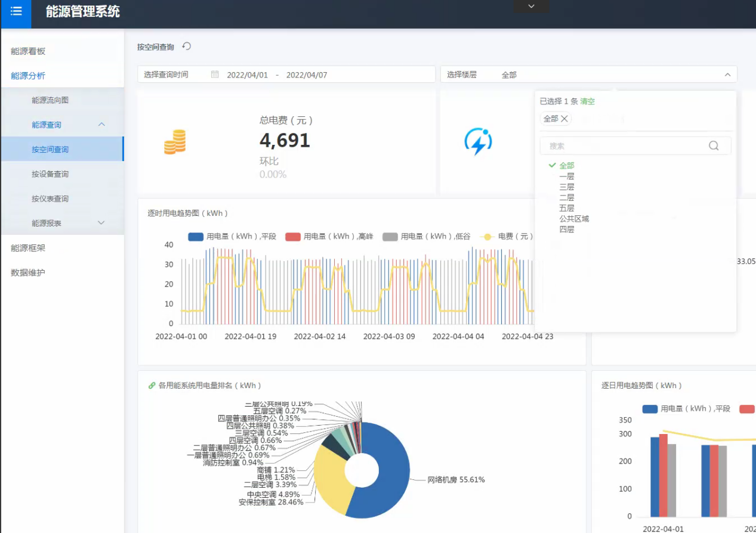Select 公共区域 from the floor list
Image resolution: width=756 pixels, height=533 pixels.
pos(574,219)
